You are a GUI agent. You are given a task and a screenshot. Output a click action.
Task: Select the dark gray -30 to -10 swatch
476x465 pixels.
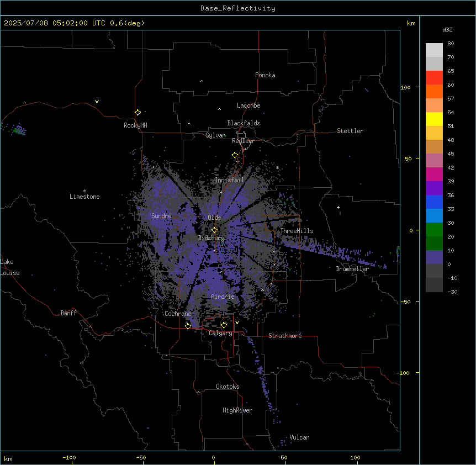coord(434,285)
